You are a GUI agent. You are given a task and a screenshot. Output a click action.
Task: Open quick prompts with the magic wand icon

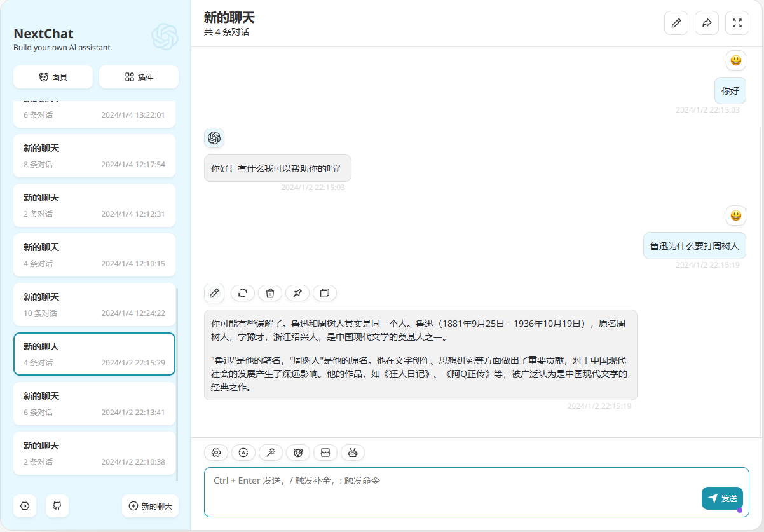[x=271, y=453]
